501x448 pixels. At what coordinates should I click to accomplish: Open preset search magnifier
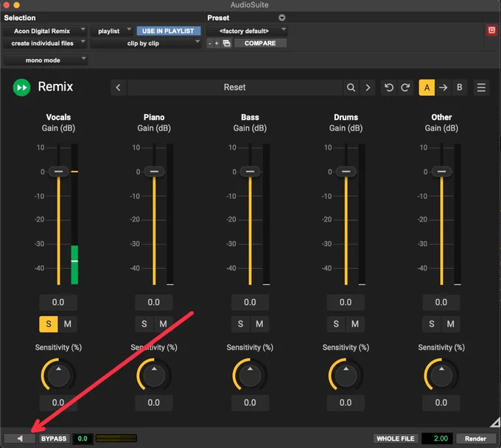pyautogui.click(x=351, y=87)
